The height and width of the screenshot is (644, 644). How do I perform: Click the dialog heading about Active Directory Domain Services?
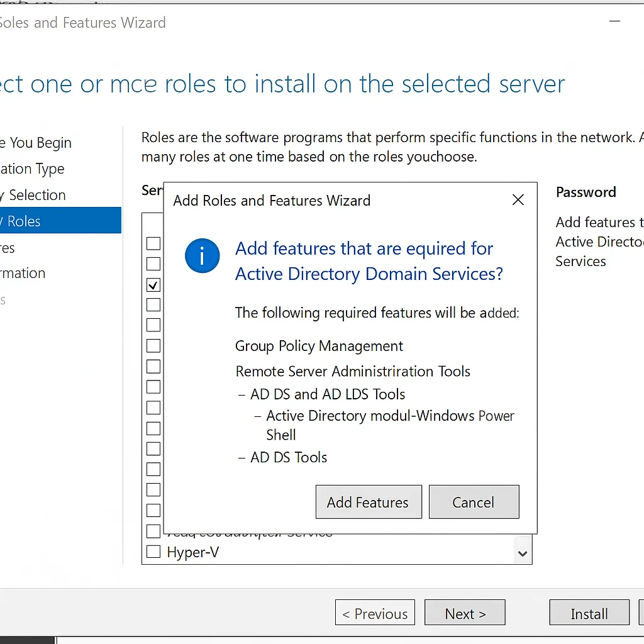[369, 261]
